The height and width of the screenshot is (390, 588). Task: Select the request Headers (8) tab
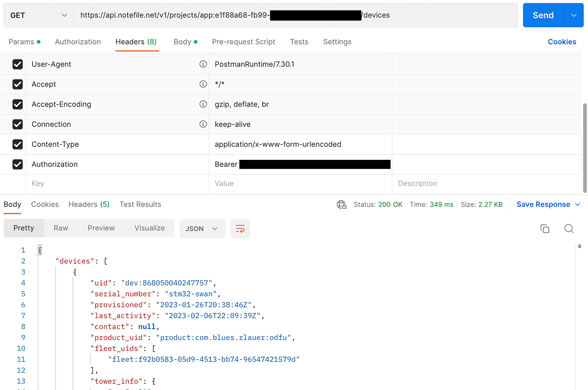[x=136, y=42]
